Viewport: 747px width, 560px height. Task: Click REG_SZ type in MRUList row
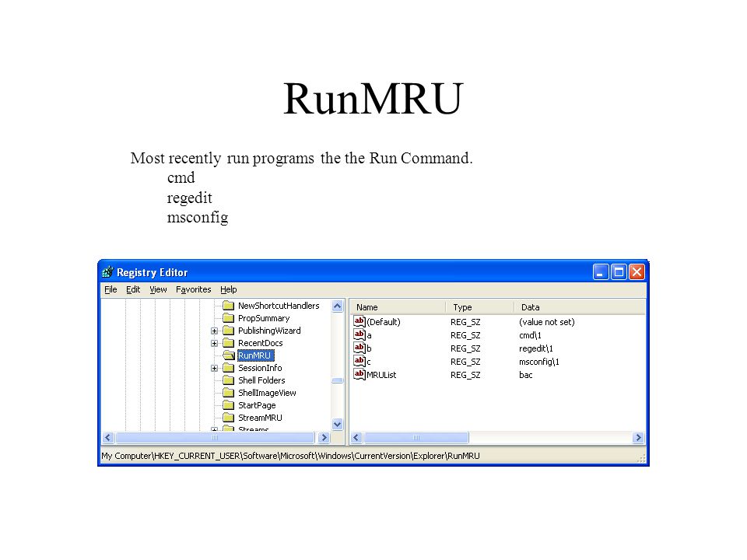tap(465, 375)
